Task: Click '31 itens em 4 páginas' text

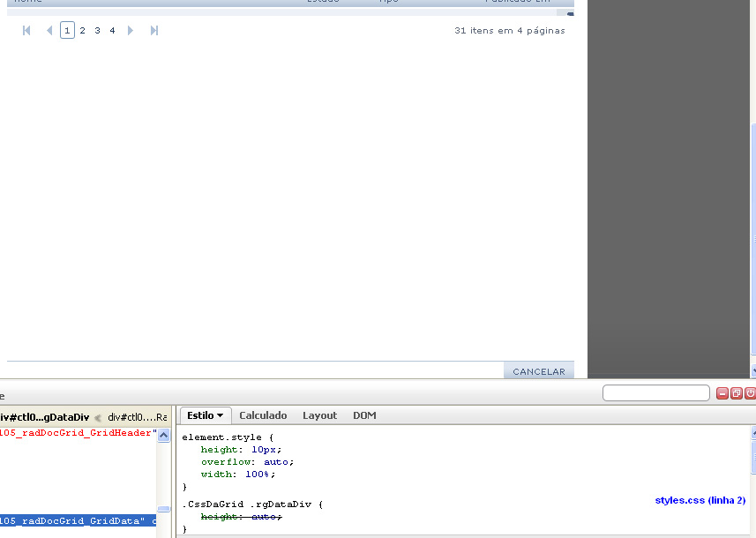Action: pyautogui.click(x=510, y=30)
